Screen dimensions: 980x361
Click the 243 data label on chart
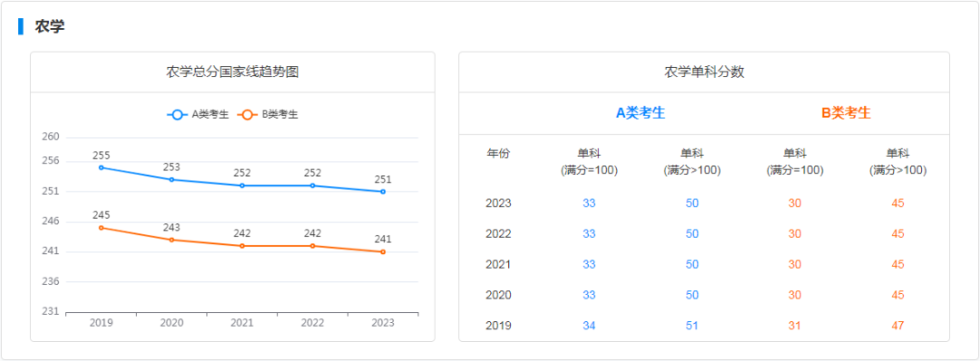click(x=171, y=228)
